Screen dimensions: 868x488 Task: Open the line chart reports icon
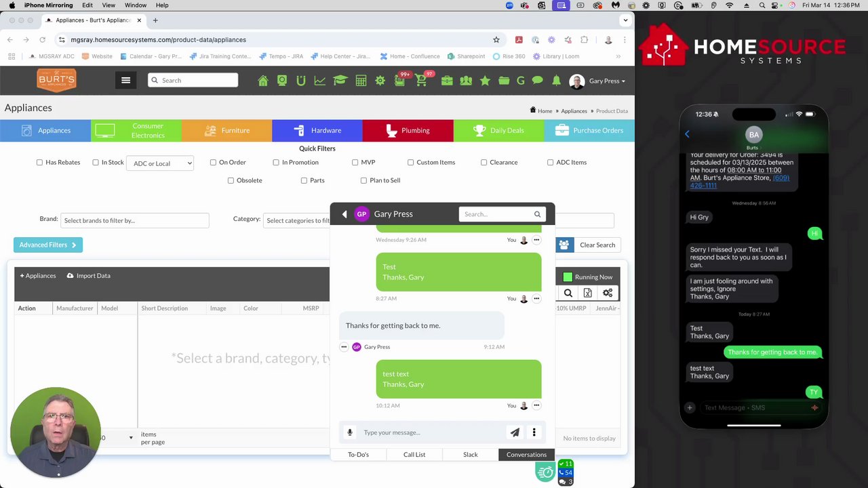click(320, 81)
